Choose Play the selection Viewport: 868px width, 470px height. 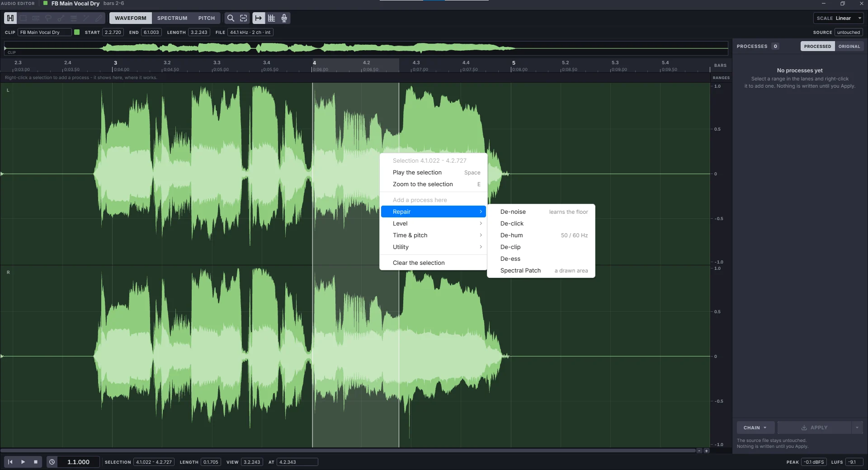click(434, 172)
